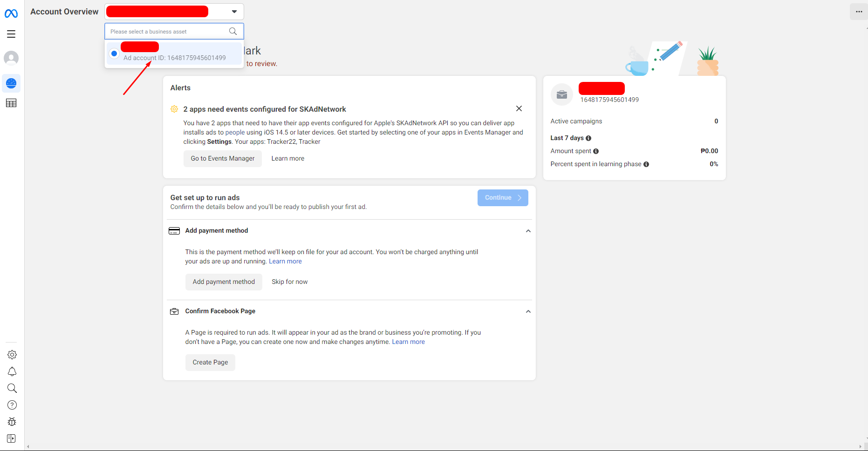Click the horizontal scrollbar left arrow
868x451 pixels.
click(x=28, y=447)
